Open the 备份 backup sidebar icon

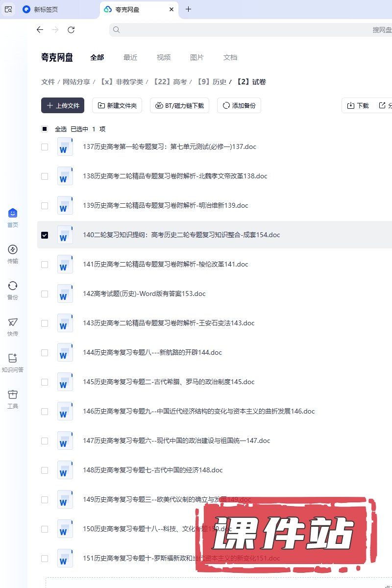[13, 290]
